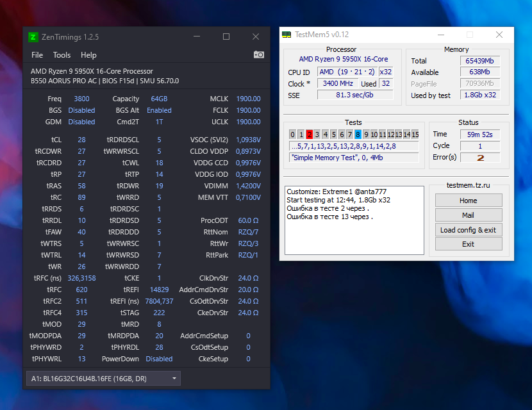Click inside the TestMem5 log text area
Screen dimensions: 532x410
(354, 220)
